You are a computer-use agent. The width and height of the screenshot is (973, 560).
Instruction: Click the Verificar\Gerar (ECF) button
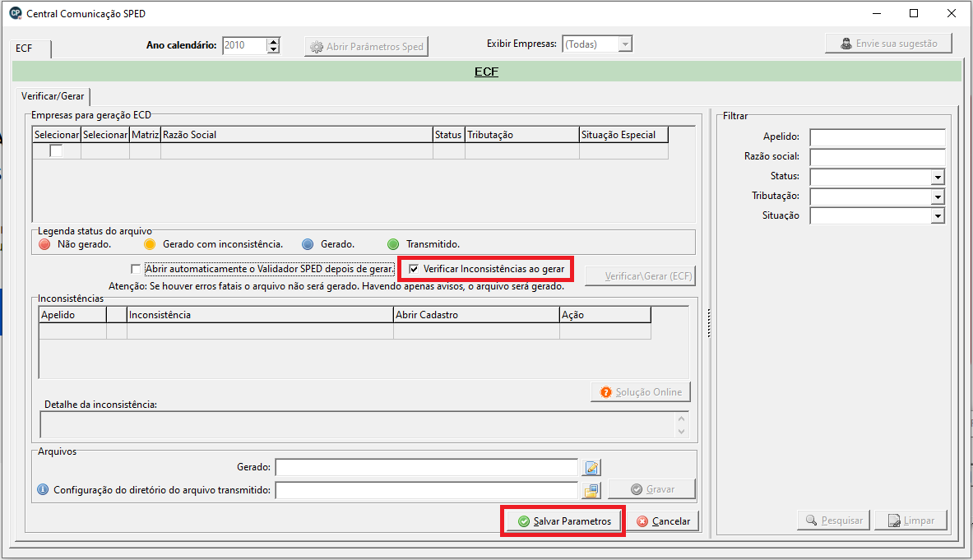coord(641,276)
